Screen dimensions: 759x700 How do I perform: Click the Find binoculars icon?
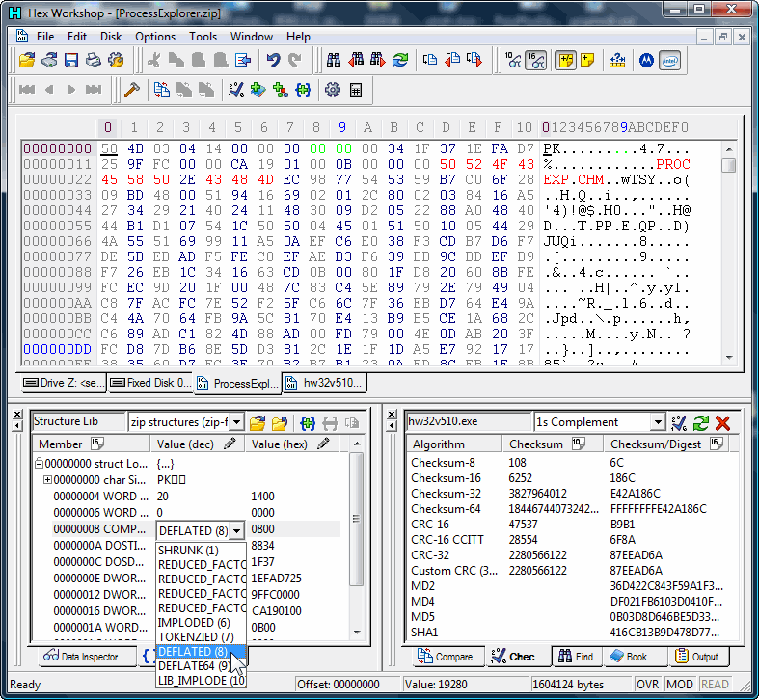[x=334, y=61]
